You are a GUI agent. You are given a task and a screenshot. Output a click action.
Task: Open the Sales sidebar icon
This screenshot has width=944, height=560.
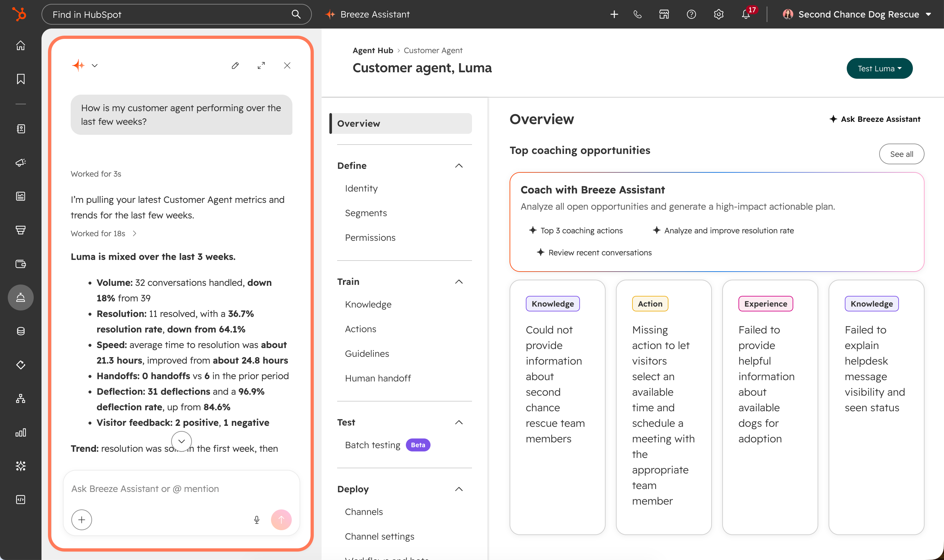21,230
